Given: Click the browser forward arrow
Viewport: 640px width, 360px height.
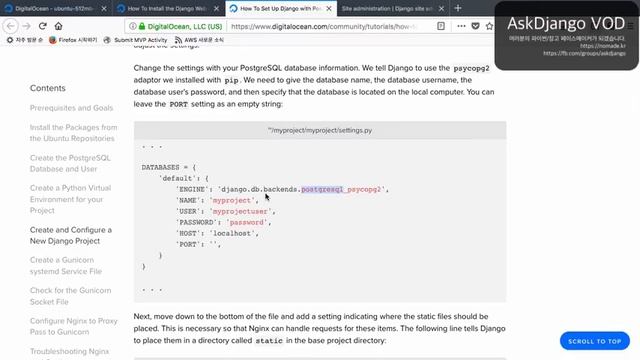Looking at the screenshot, I should (27, 26).
